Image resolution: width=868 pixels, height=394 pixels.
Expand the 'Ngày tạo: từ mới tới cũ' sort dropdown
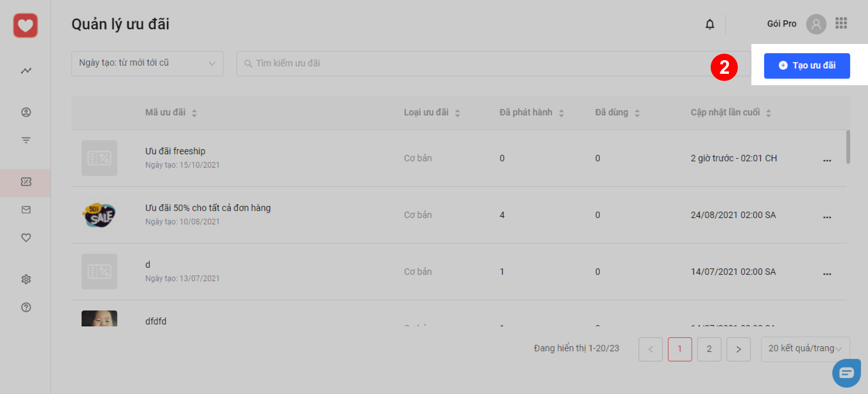tap(147, 63)
